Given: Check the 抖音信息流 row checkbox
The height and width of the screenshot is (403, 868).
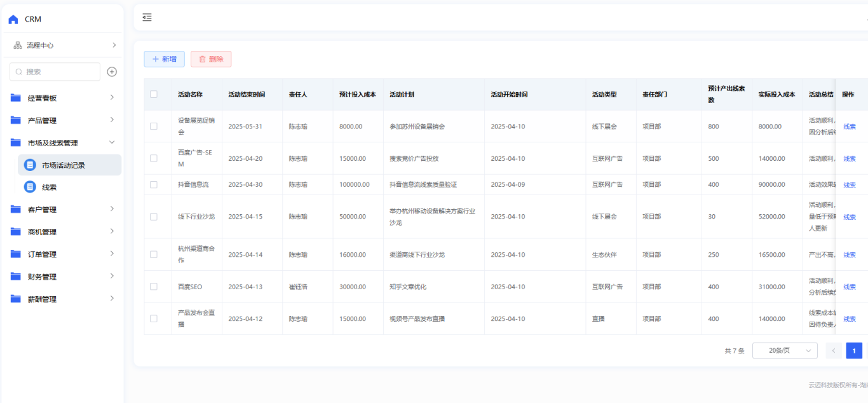Looking at the screenshot, I should (x=153, y=184).
